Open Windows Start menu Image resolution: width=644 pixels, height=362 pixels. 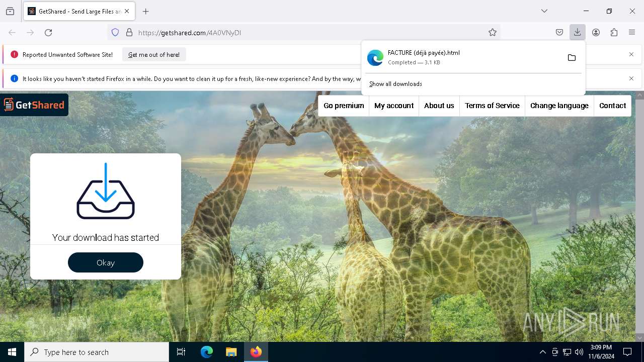12,352
